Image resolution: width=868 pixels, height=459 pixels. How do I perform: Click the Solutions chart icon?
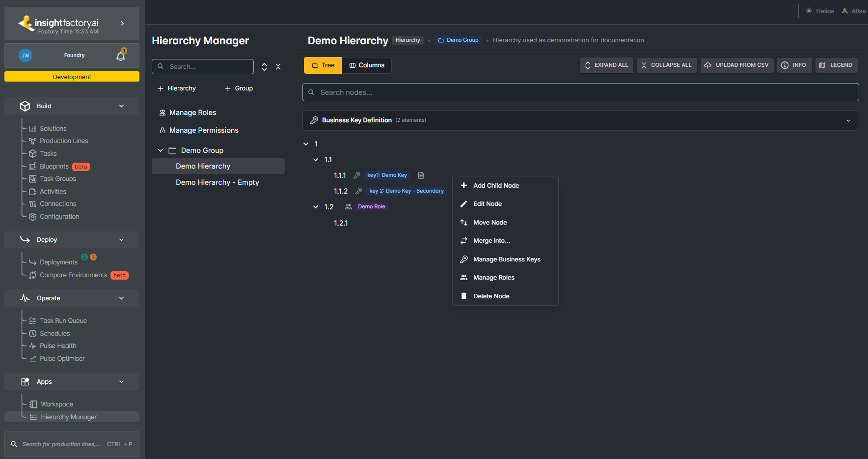pyautogui.click(x=33, y=129)
